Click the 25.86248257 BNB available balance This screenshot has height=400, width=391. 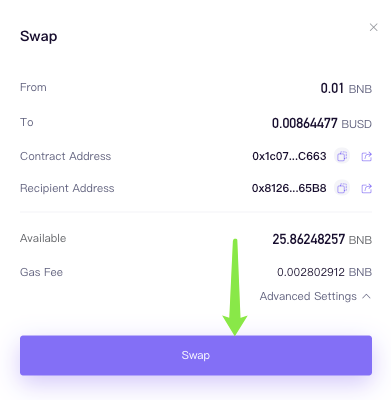[322, 239]
